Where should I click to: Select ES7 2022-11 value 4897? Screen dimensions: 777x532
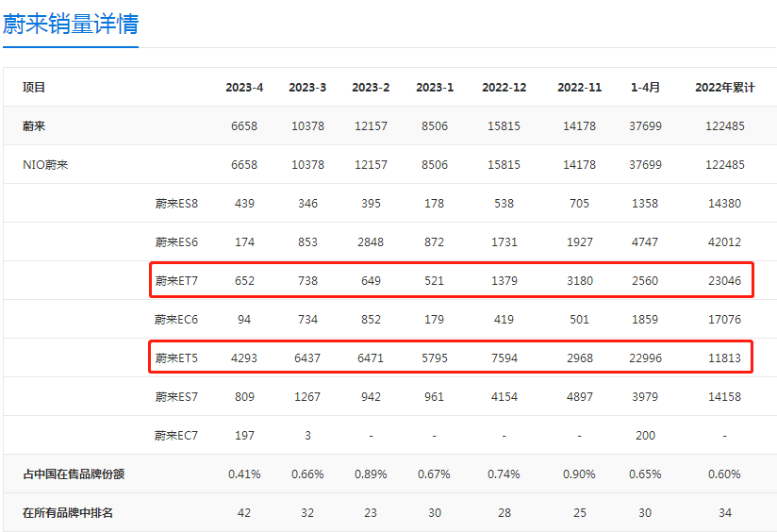tap(579, 397)
